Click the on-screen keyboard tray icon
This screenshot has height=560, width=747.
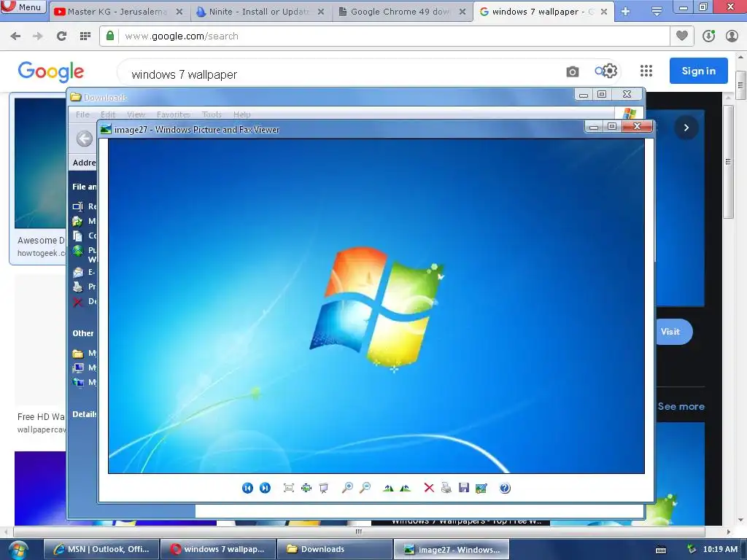coord(661,550)
